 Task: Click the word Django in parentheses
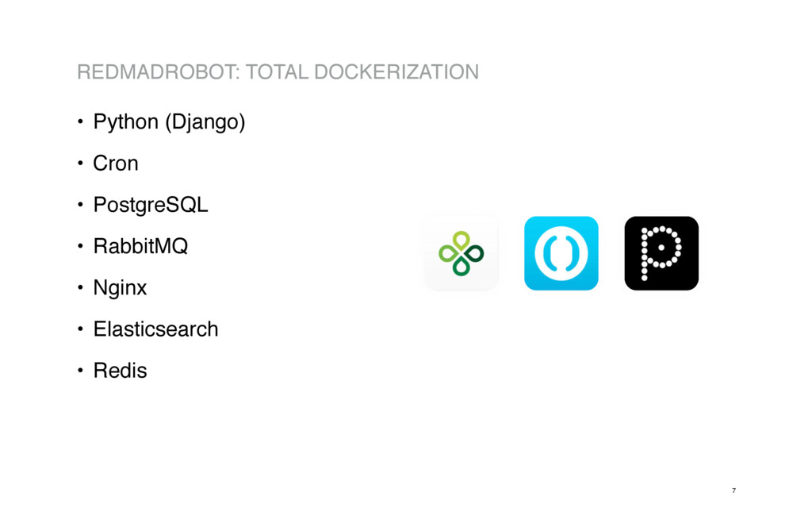[205, 123]
